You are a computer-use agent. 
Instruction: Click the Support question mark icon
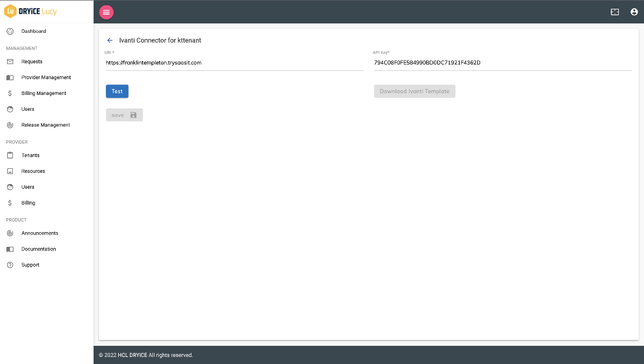pyautogui.click(x=11, y=265)
